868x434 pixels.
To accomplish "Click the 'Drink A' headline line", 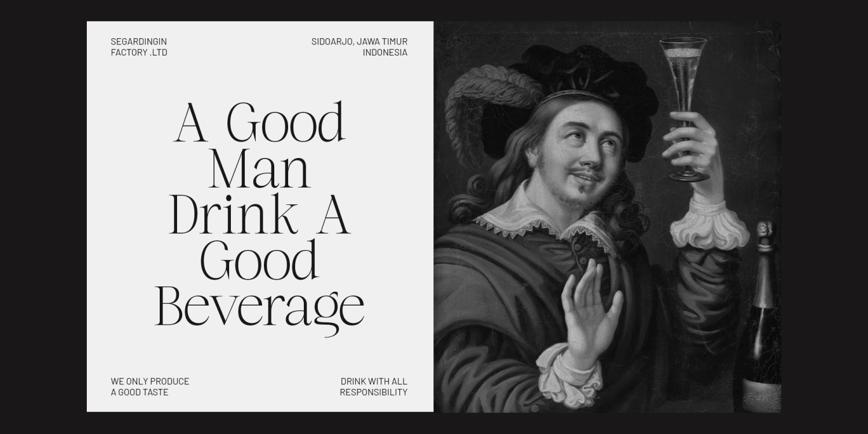I will coord(260,215).
